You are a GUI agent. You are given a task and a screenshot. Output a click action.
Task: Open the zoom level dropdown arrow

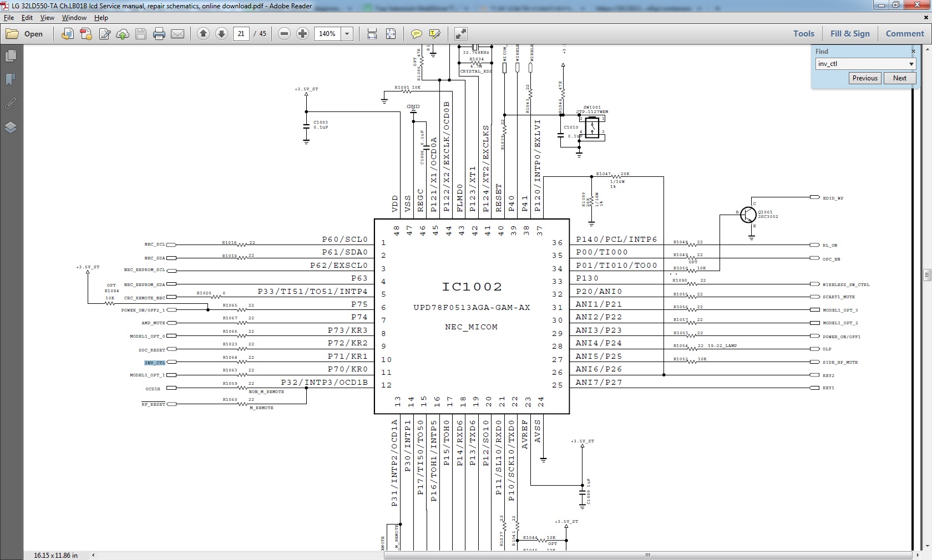click(347, 34)
